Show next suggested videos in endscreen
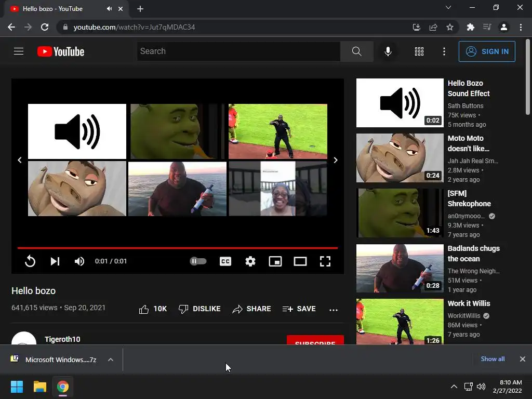Image resolution: width=532 pixels, height=399 pixels. pos(336,160)
